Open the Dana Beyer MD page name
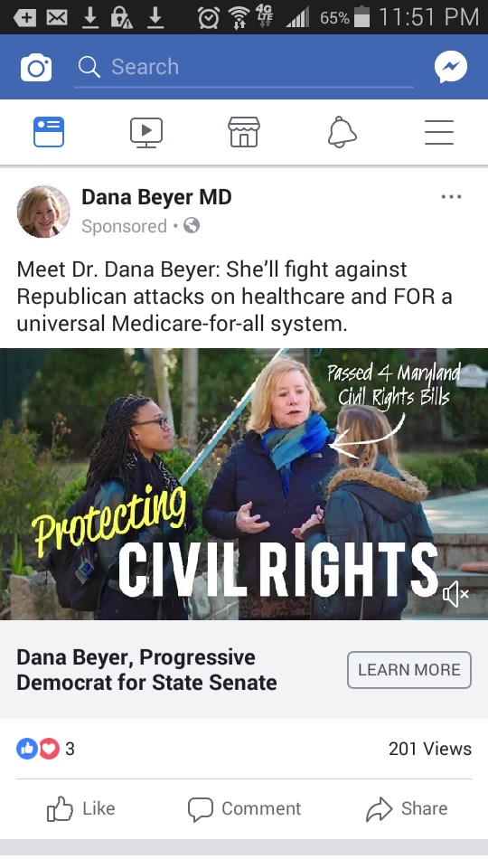The image size is (488, 868). (x=156, y=196)
